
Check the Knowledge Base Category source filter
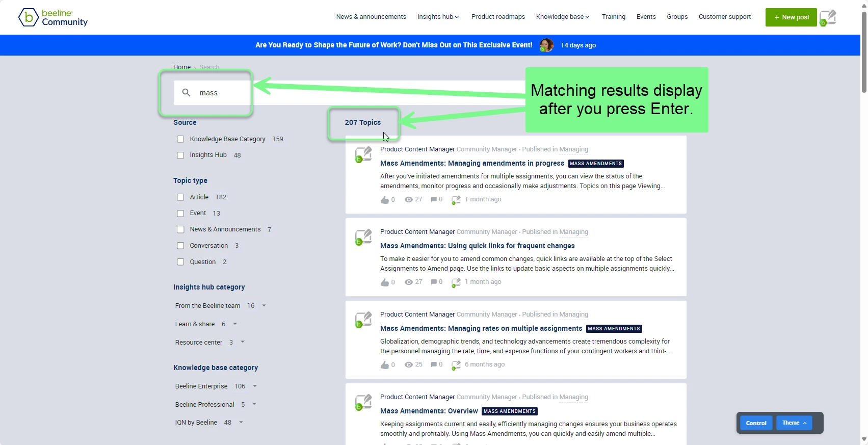point(180,139)
